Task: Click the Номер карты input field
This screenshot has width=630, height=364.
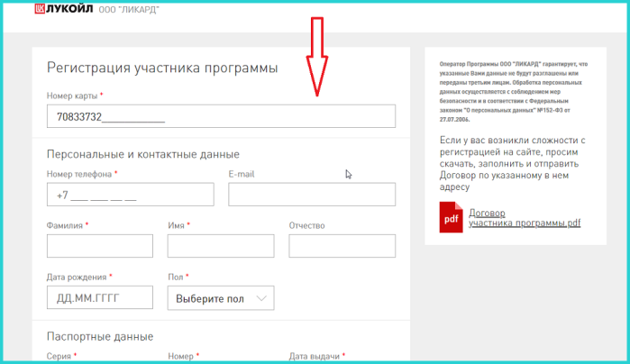Action: click(221, 116)
